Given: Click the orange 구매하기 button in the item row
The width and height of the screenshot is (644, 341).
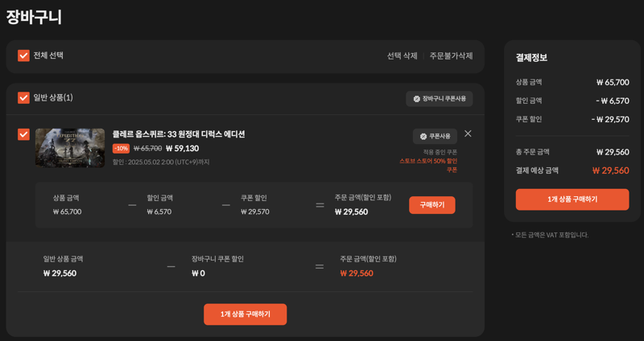Looking at the screenshot, I should click(x=432, y=205).
